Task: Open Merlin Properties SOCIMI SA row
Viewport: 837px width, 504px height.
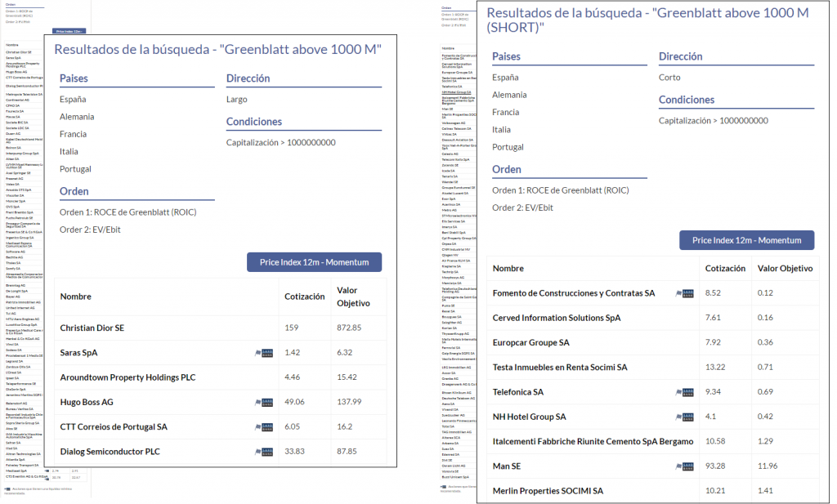Action: 548,491
